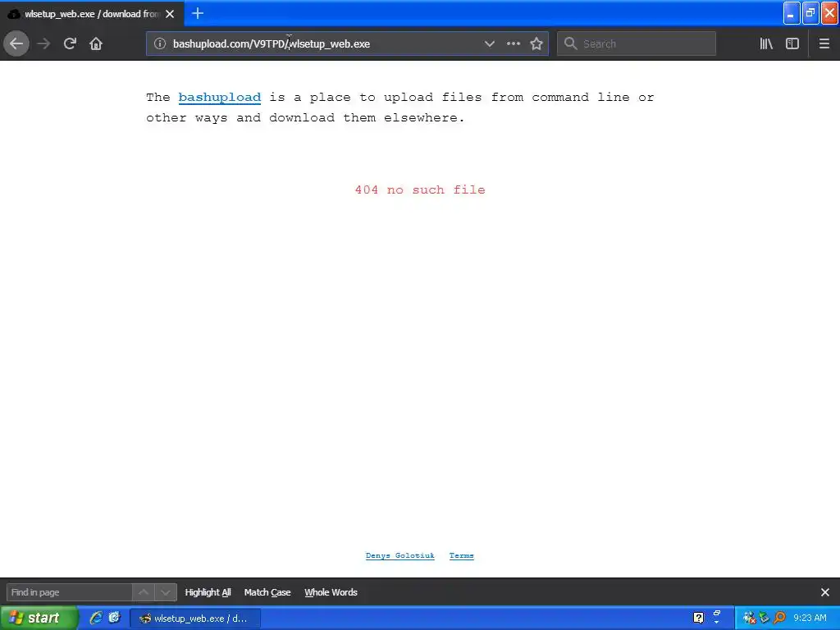This screenshot has height=630, width=840.
Task: Close the find bar
Action: pyautogui.click(x=825, y=592)
